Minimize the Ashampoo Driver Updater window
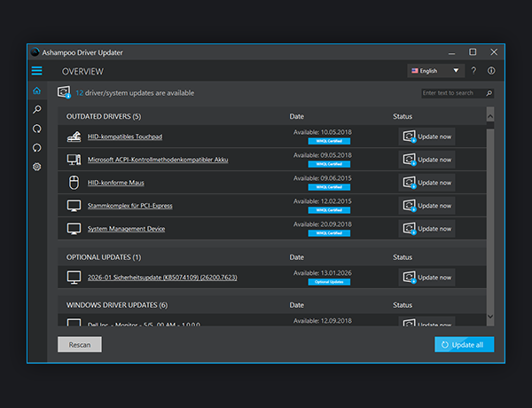 tap(451, 53)
